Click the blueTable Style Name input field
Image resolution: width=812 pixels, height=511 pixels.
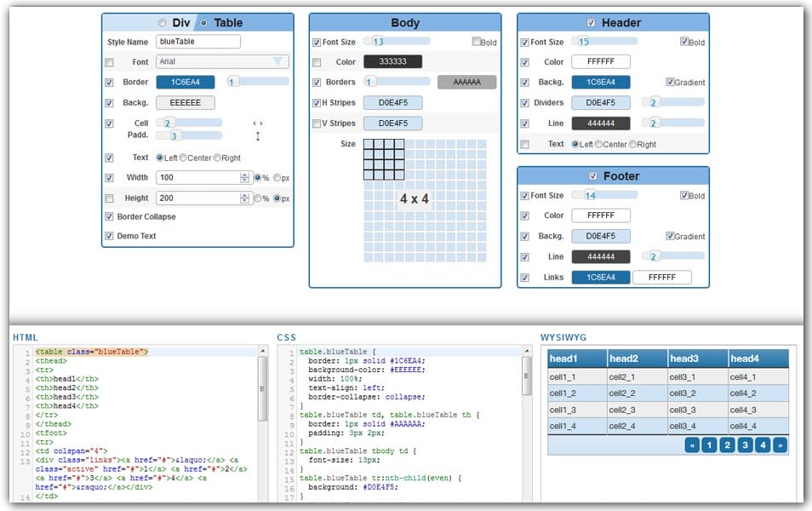click(200, 41)
